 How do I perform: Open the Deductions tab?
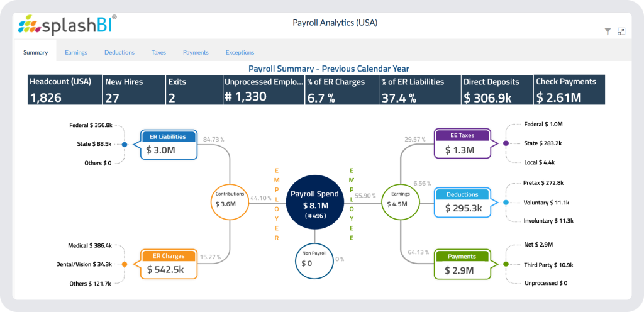click(x=119, y=52)
